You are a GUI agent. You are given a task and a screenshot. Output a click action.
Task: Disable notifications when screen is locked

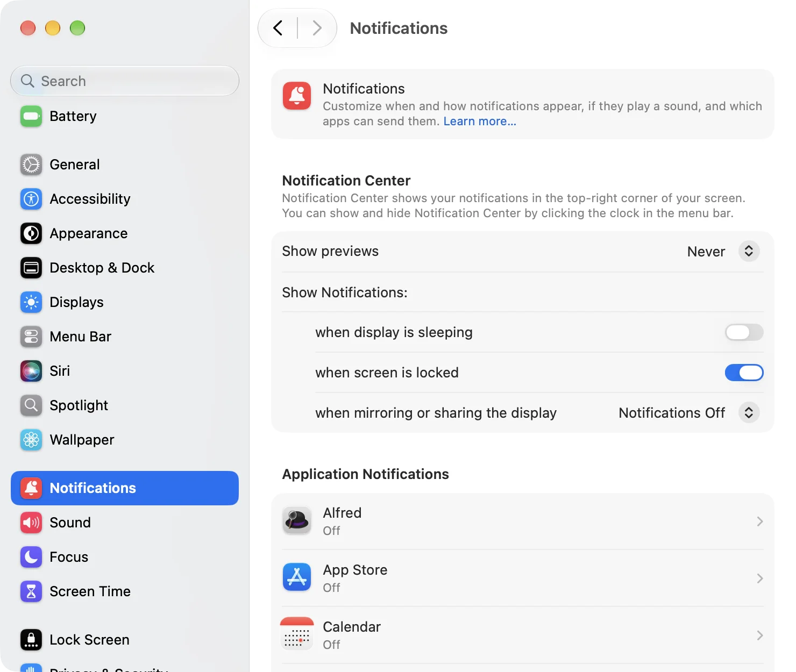pos(744,373)
